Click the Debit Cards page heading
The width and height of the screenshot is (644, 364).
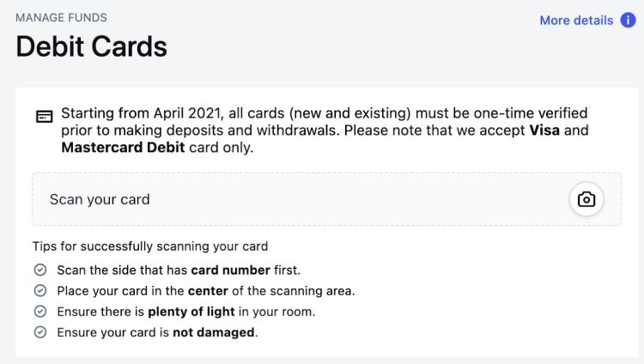pos(92,46)
